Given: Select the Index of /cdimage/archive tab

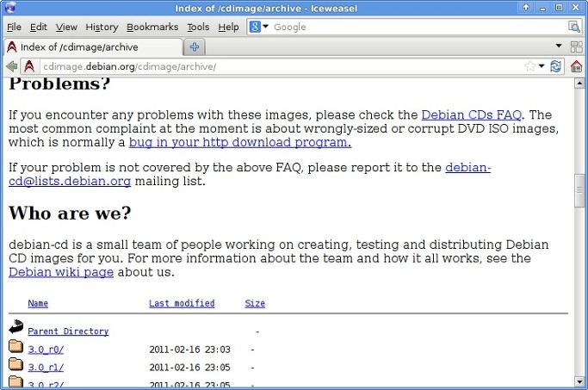Looking at the screenshot, I should (x=93, y=47).
